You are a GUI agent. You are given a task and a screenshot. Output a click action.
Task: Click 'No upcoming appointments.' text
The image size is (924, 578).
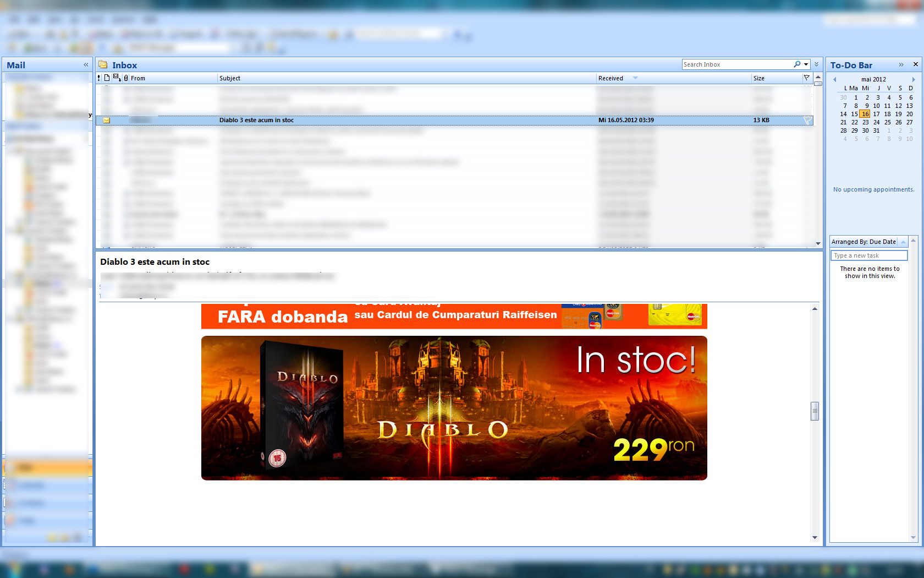(873, 189)
